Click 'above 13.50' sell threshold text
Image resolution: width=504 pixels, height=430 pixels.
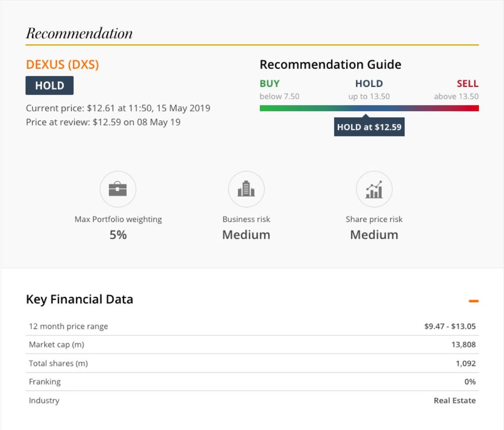[456, 96]
